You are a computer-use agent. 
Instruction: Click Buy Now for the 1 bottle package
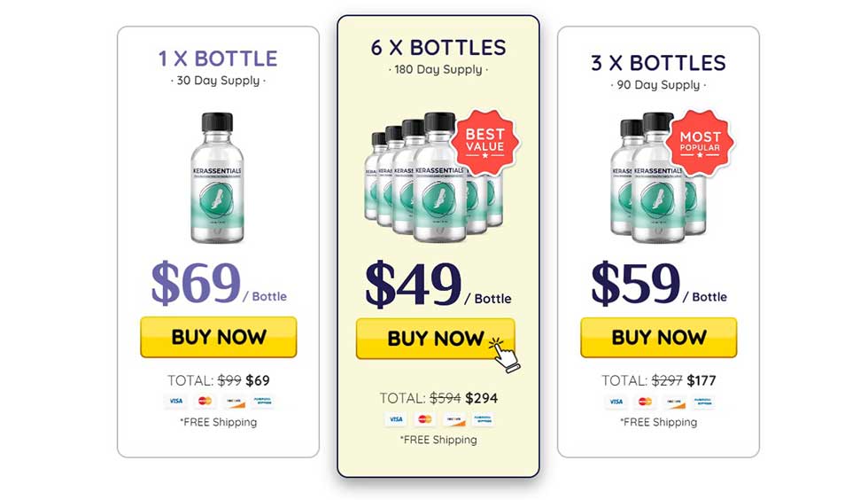[x=218, y=337]
